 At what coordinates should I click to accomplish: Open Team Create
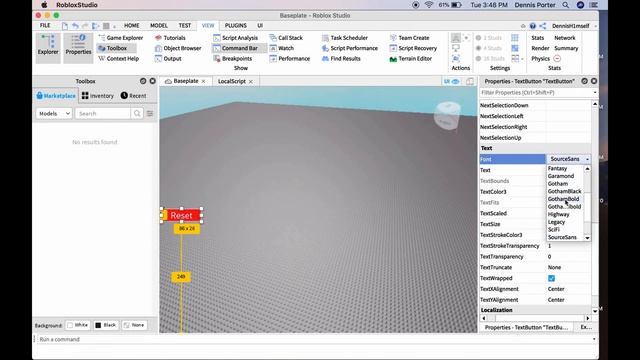tap(409, 38)
